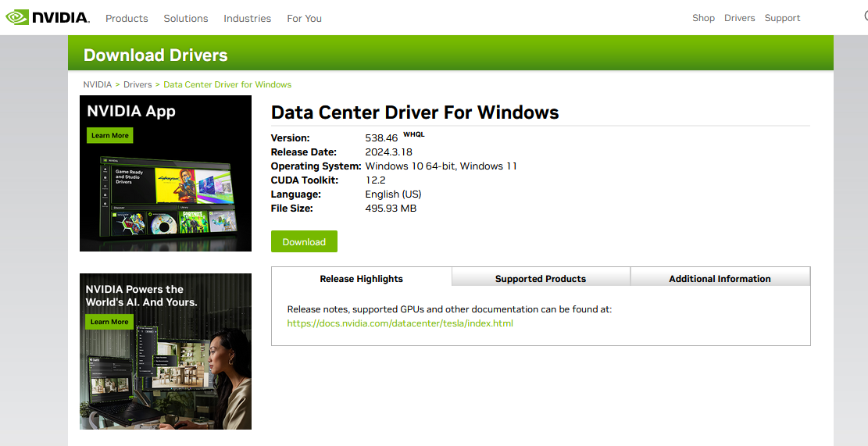This screenshot has width=868, height=446.
Task: Click the release date 2024.3.18
Action: pos(388,152)
